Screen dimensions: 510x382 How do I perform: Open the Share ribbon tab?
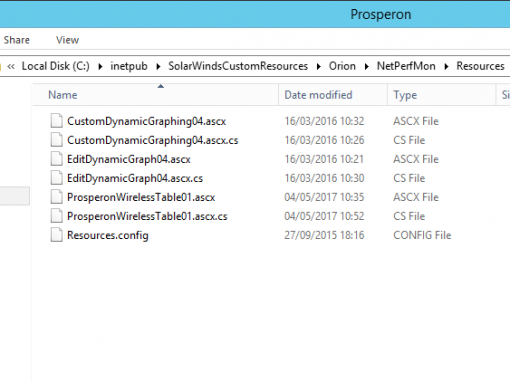16,40
